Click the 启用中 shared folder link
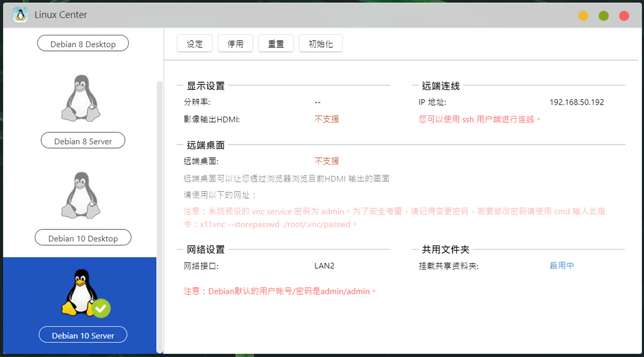Viewport: 644px width, 357px height. pyautogui.click(x=562, y=265)
